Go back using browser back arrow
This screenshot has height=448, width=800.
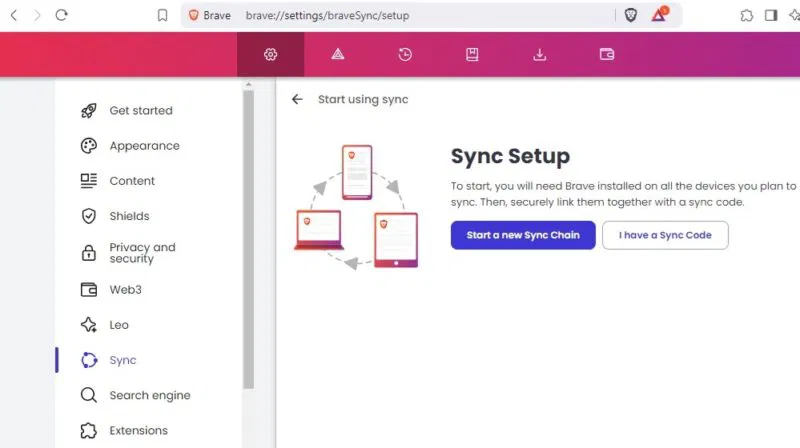click(x=14, y=15)
